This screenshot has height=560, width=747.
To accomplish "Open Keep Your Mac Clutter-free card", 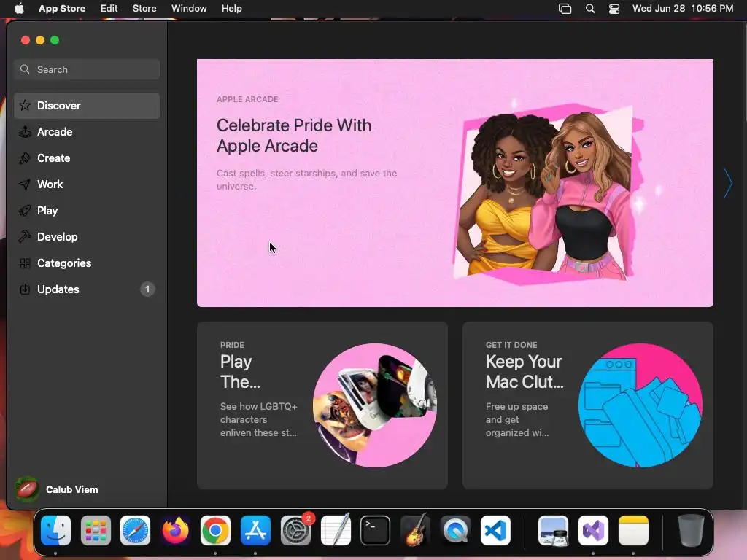I will point(588,405).
